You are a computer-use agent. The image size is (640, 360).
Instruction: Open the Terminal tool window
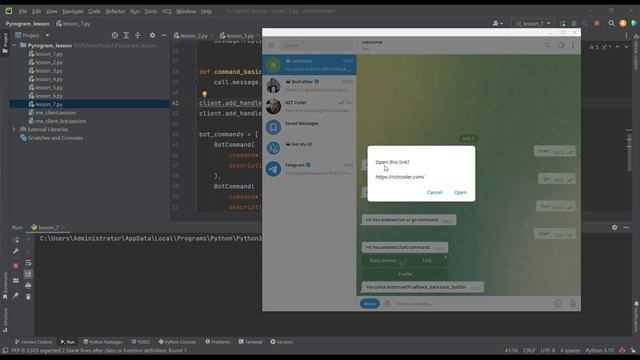tap(250, 342)
